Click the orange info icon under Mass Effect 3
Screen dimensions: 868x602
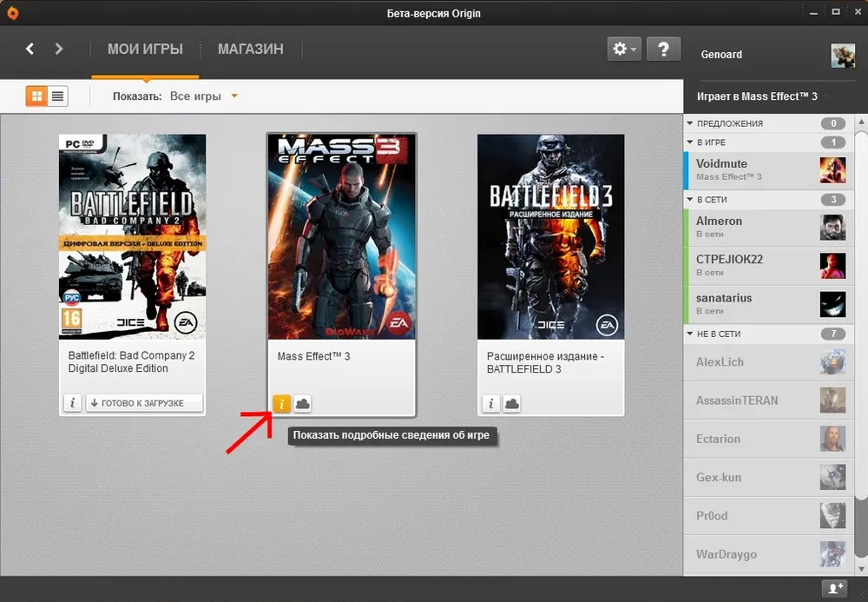pos(281,403)
